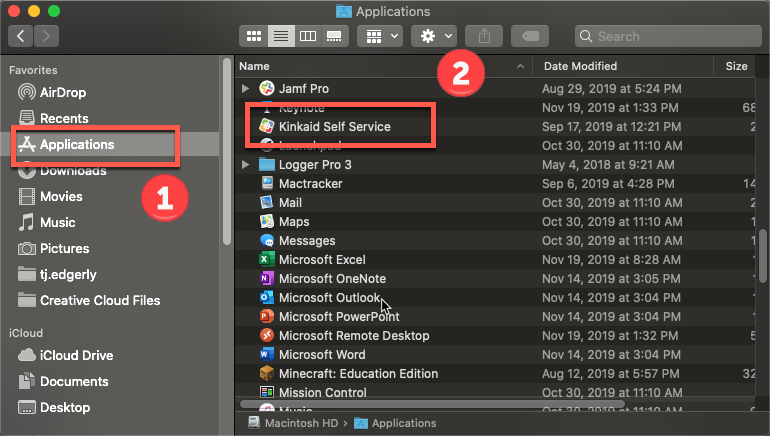
Task: Select the Mail app icon
Action: 267,202
